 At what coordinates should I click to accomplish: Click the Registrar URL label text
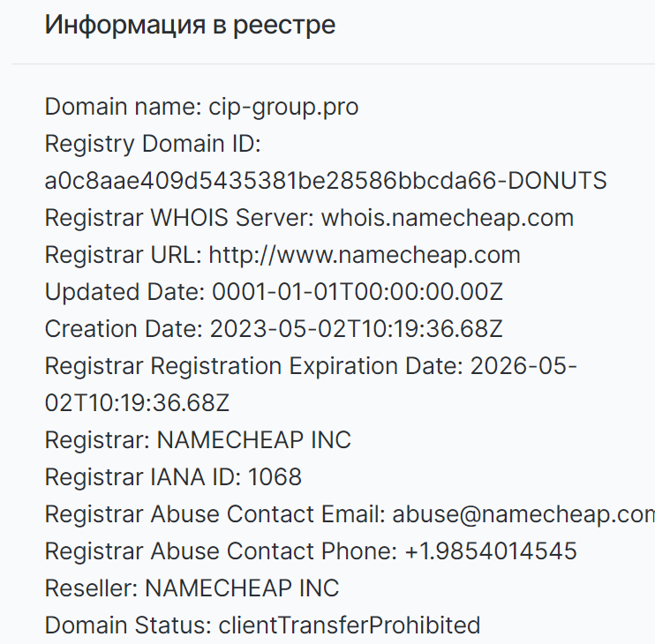click(124, 255)
